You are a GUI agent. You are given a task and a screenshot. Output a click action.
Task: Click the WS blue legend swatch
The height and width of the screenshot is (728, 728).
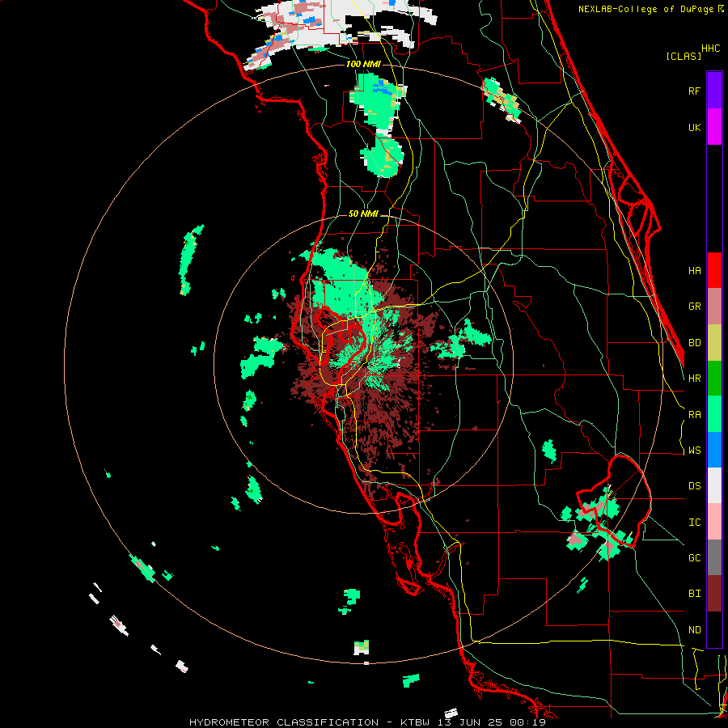tap(714, 450)
